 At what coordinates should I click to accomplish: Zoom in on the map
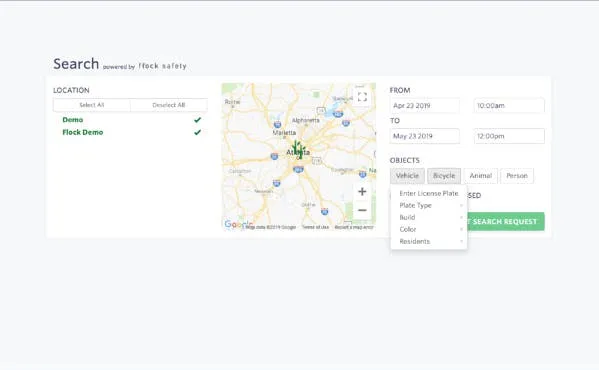[x=362, y=192]
